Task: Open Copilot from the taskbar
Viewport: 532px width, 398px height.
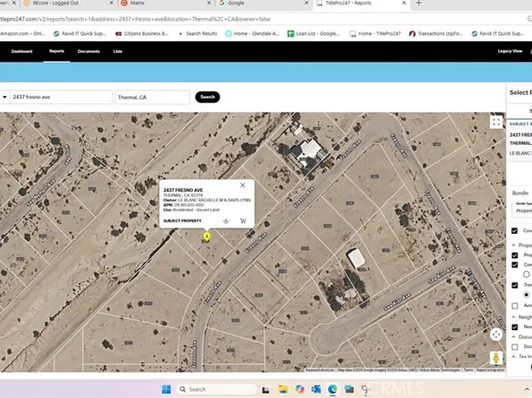Action: tap(300, 389)
